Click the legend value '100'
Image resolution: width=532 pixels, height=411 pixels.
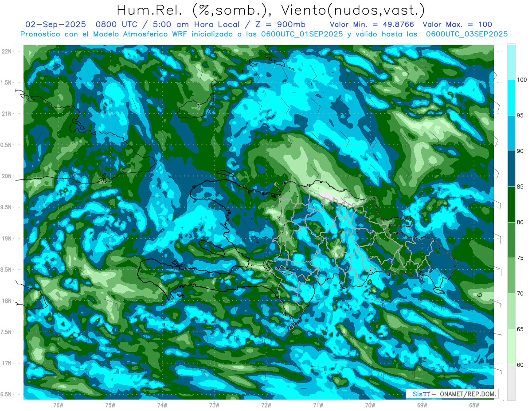click(522, 80)
